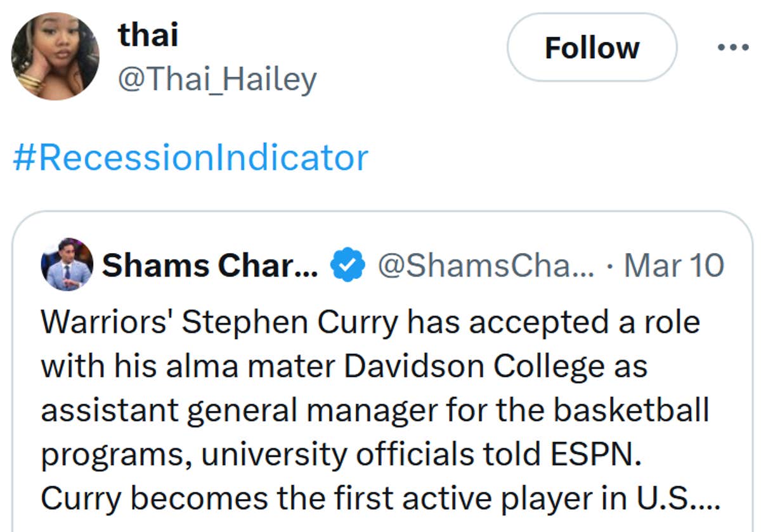Open the three-dot more options menu

coord(732,48)
